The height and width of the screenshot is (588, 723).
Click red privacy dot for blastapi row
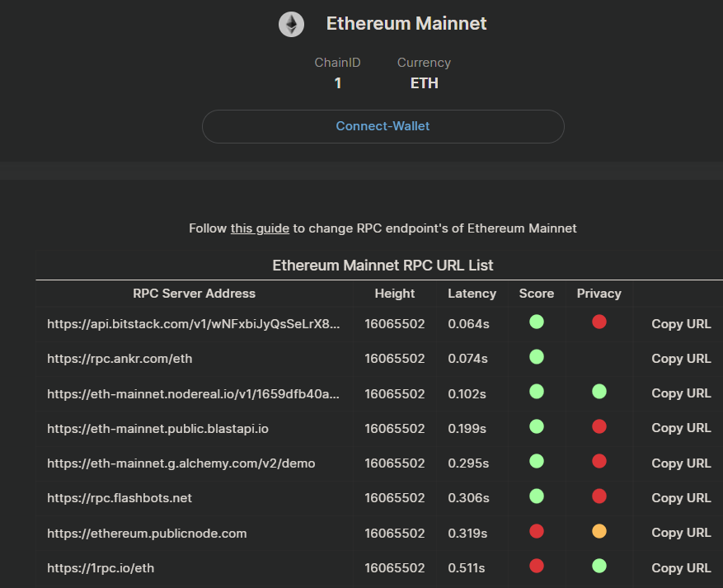click(599, 426)
